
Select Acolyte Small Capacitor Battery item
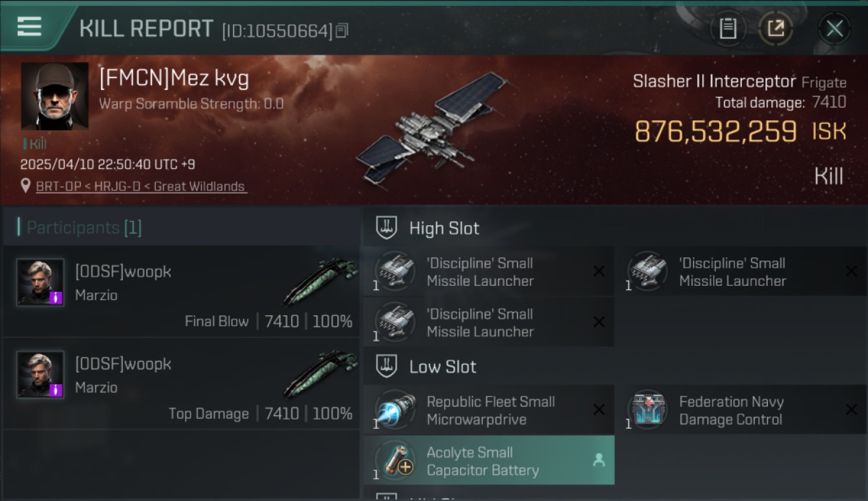click(x=489, y=461)
